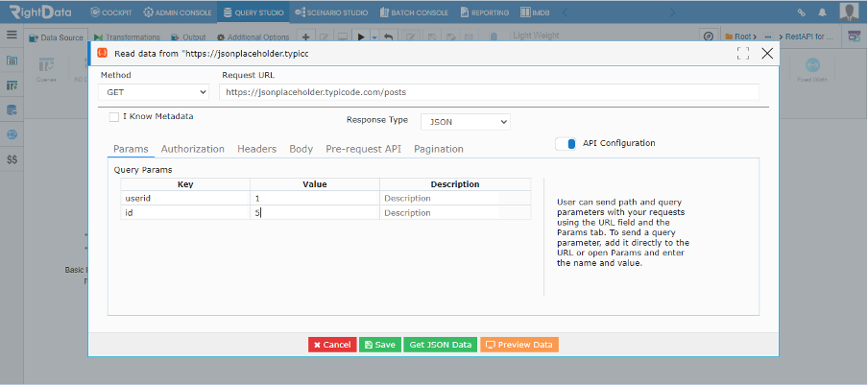Image resolution: width=868 pixels, height=386 pixels.
Task: Click the orange Preview Data button
Action: 519,345
